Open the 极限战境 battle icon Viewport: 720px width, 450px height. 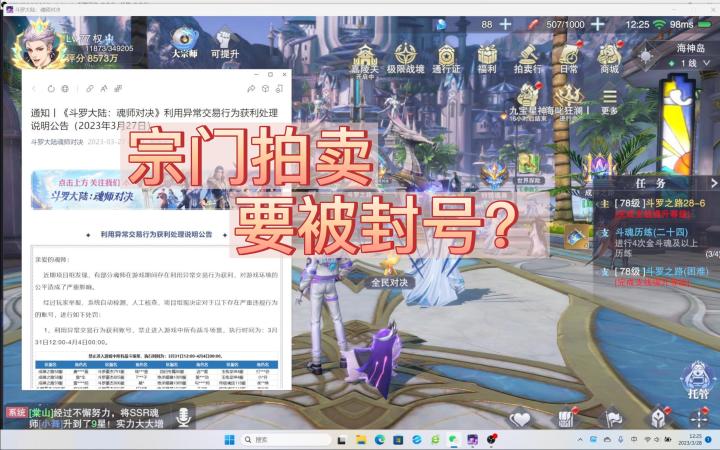pyautogui.click(x=405, y=59)
